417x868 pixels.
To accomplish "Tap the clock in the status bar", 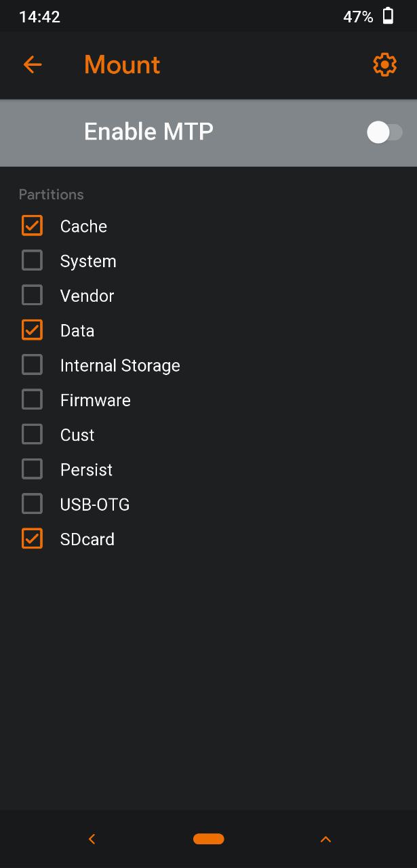I will [x=39, y=17].
